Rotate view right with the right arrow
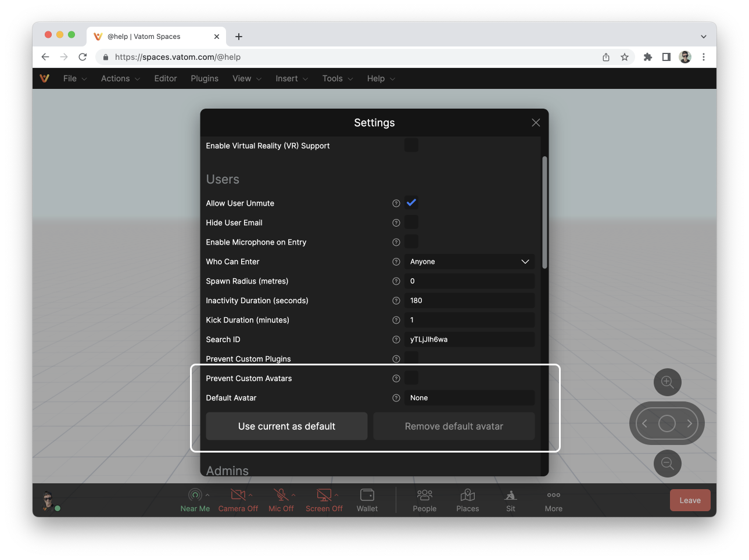Screen dimensions: 749x560 coord(690,423)
